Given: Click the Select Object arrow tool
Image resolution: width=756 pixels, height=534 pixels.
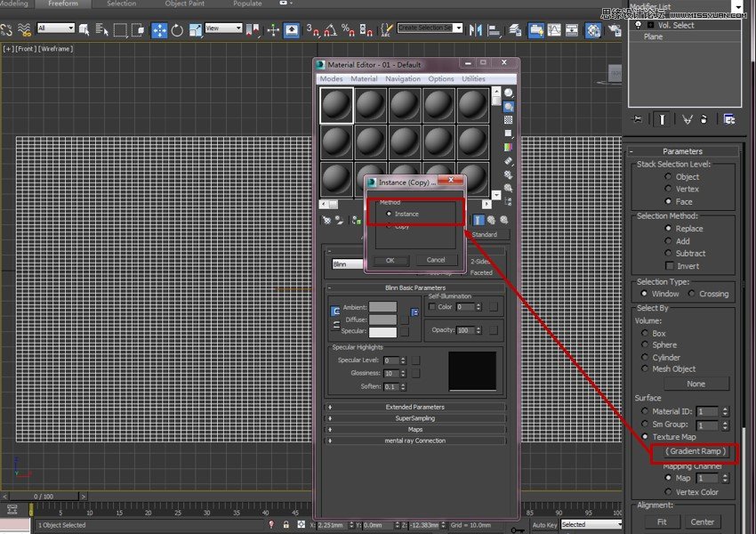Looking at the screenshot, I should 84,30.
